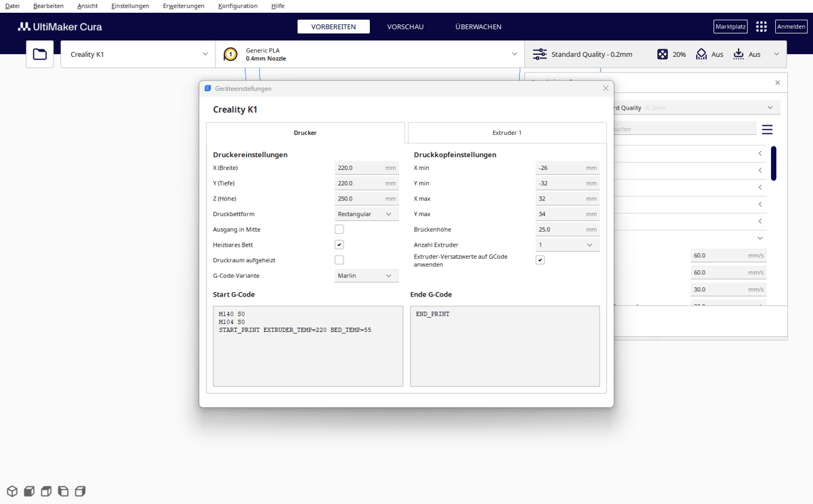The width and height of the screenshot is (813, 504).
Task: Select the right side view cube icon
Action: (80, 491)
